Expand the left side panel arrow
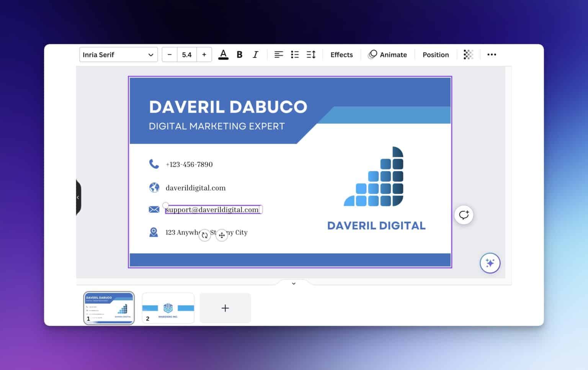Viewport: 588px width, 370px height. click(78, 197)
